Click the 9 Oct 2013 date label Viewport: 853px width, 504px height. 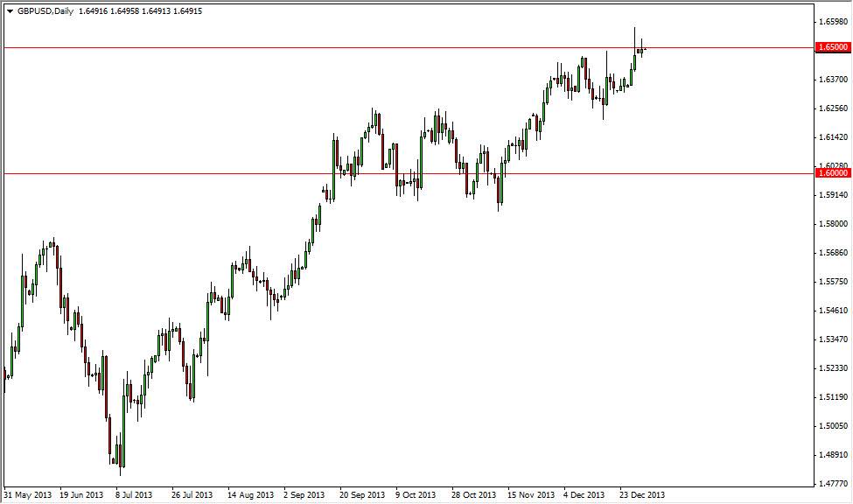416,494
